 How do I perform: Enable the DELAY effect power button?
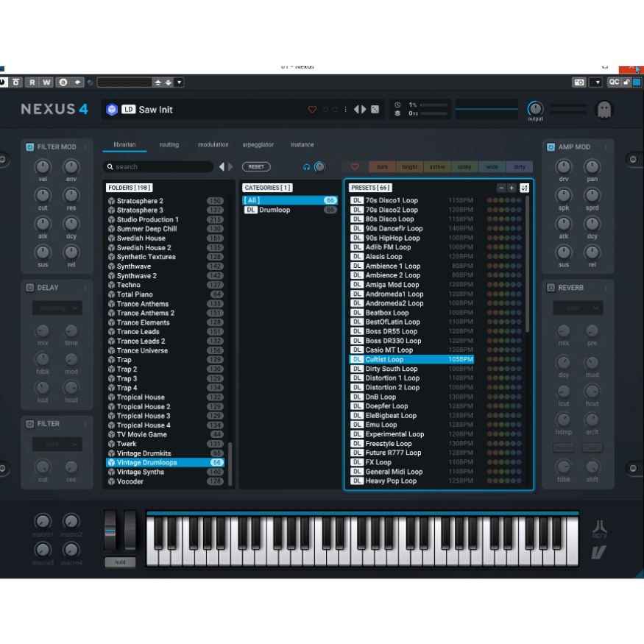pyautogui.click(x=30, y=288)
